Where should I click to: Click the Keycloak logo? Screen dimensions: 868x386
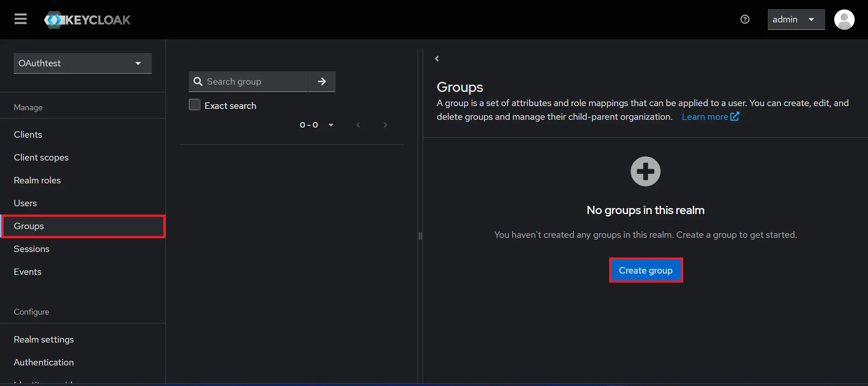tap(87, 20)
